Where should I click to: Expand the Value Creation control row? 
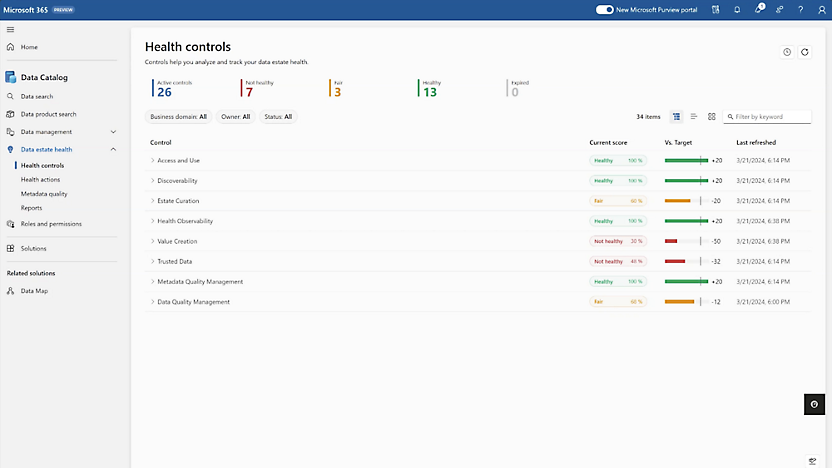[152, 241]
